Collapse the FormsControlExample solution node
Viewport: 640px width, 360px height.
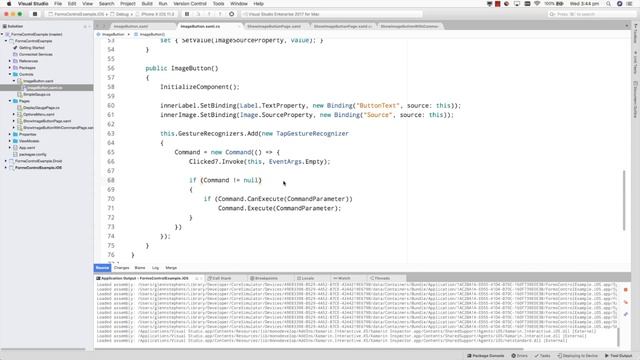pyautogui.click(x=2, y=34)
